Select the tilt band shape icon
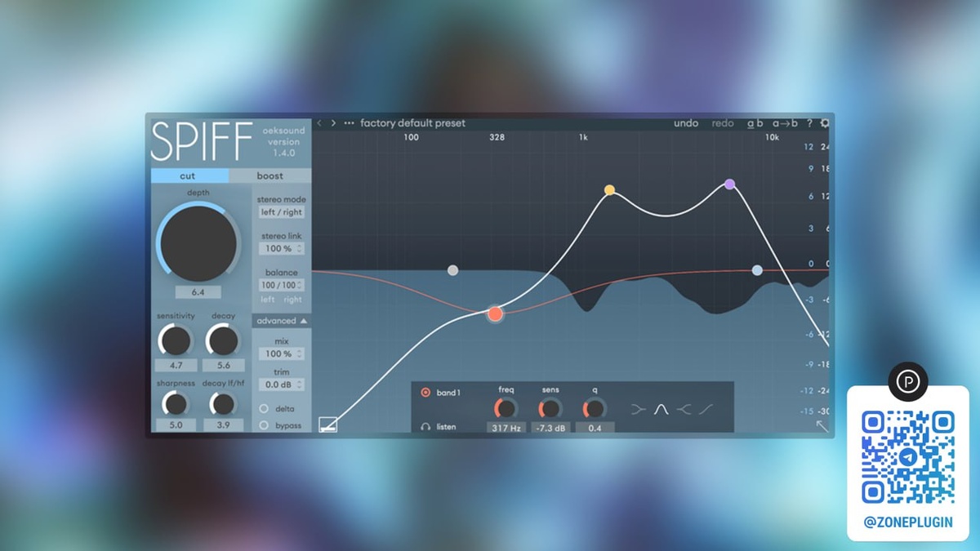The width and height of the screenshot is (980, 551). pyautogui.click(x=706, y=408)
